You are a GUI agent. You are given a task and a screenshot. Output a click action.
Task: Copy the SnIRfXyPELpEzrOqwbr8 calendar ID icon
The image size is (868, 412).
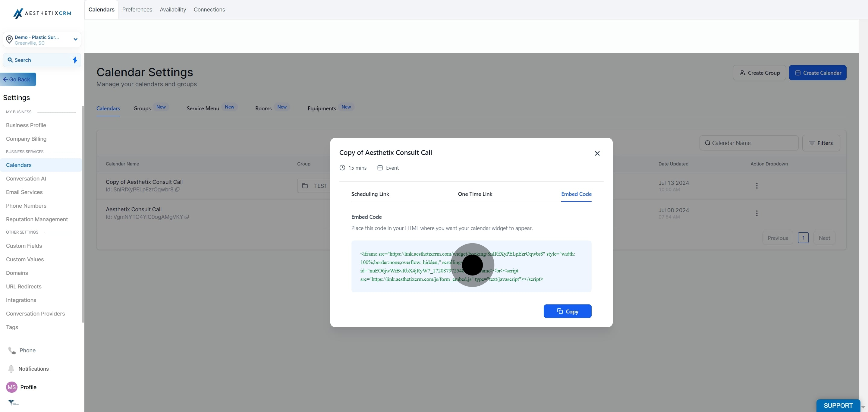[x=177, y=190]
